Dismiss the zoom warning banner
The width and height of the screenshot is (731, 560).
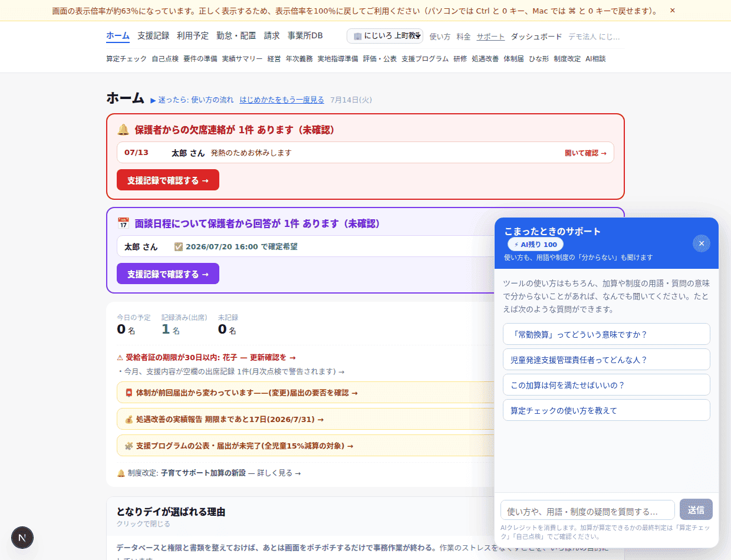click(672, 11)
